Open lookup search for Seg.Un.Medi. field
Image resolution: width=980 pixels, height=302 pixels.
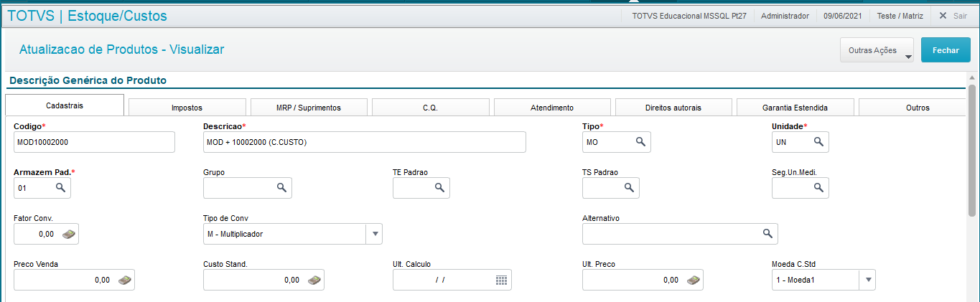pyautogui.click(x=818, y=187)
